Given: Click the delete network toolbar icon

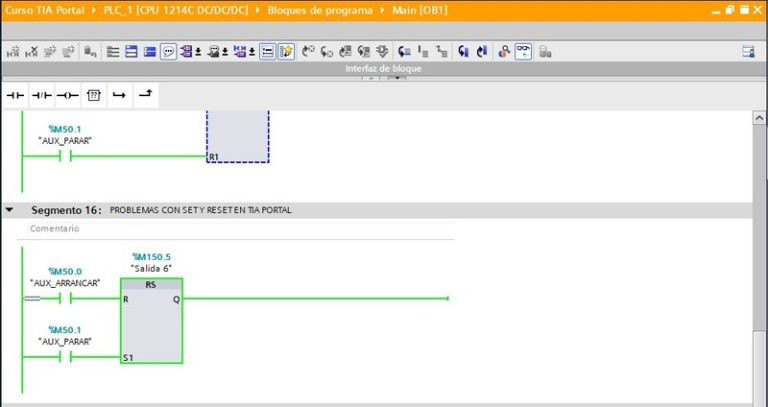Looking at the screenshot, I should point(32,51).
